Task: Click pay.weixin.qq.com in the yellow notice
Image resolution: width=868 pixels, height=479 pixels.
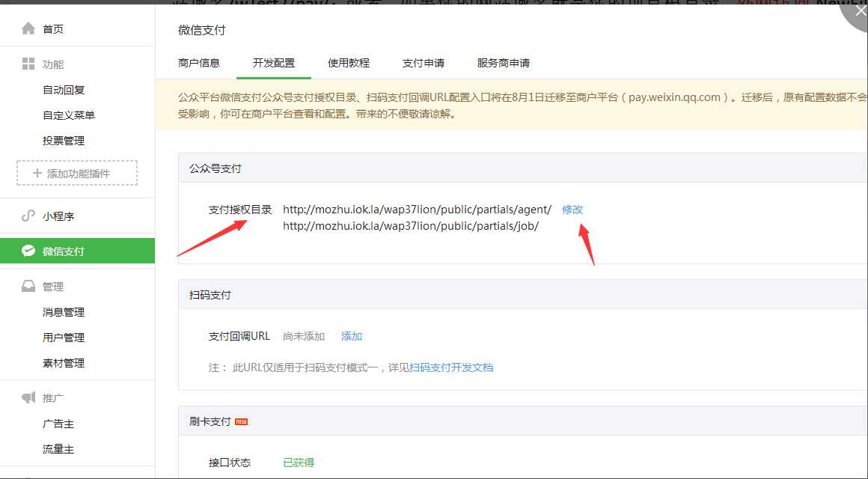Action: pyautogui.click(x=674, y=97)
